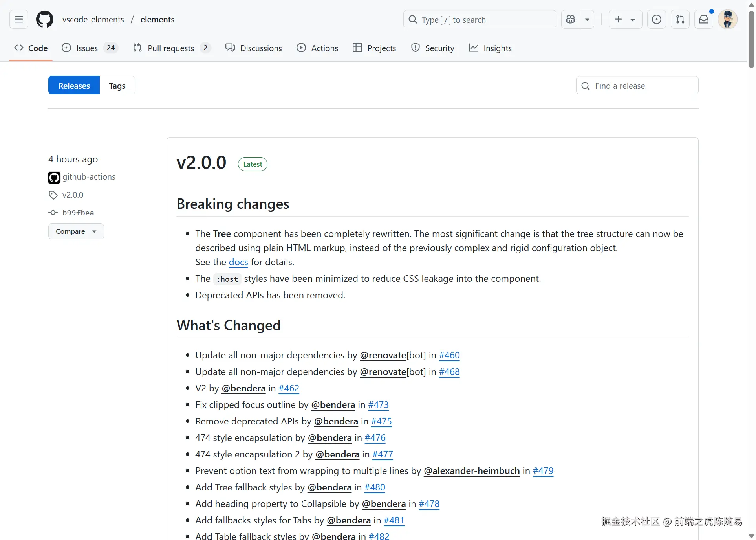Open the issues icon in header
The image size is (756, 540).
(x=656, y=19)
